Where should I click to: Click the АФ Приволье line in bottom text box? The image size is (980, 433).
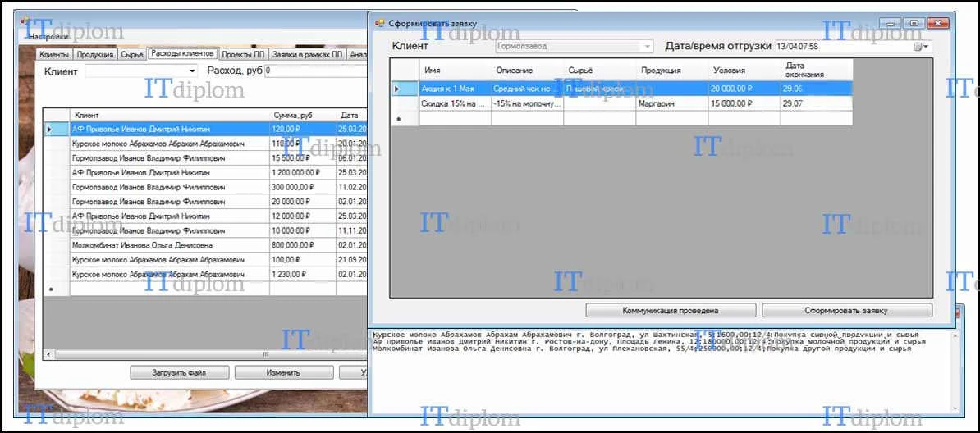(648, 342)
